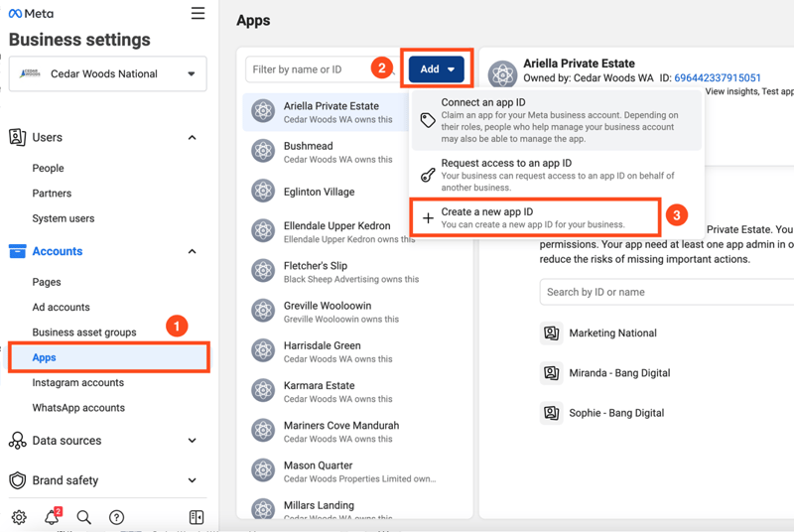The width and height of the screenshot is (794, 532).
Task: Select the Fletcher's Slip app
Action: [354, 271]
